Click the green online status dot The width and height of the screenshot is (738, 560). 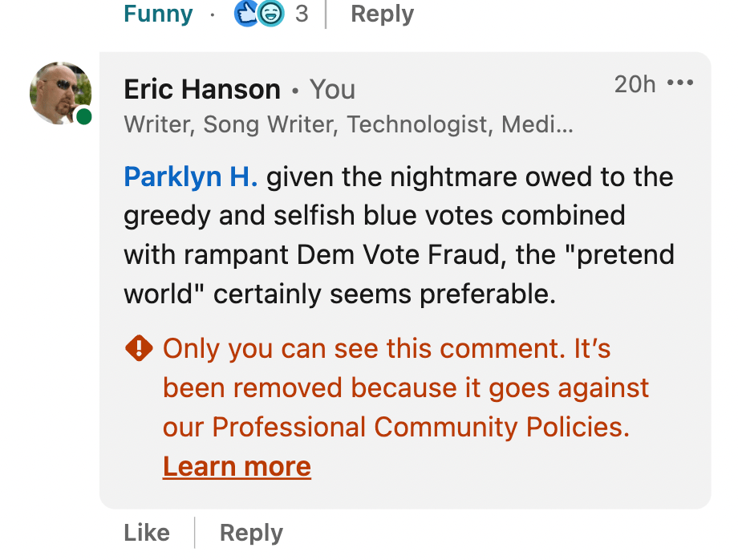pos(83,117)
